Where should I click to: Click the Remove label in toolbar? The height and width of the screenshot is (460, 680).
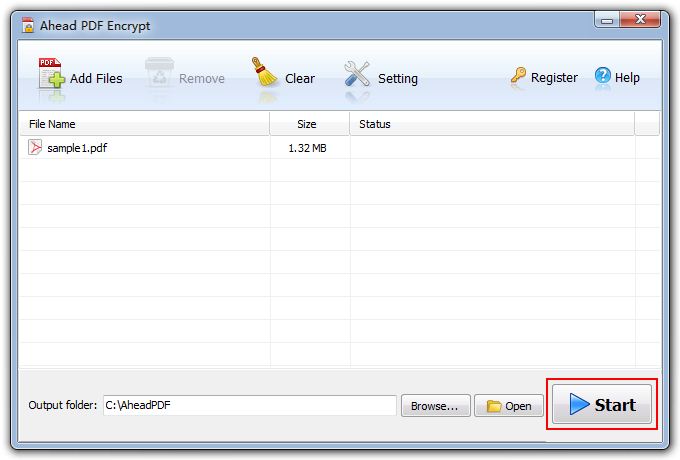tap(202, 78)
